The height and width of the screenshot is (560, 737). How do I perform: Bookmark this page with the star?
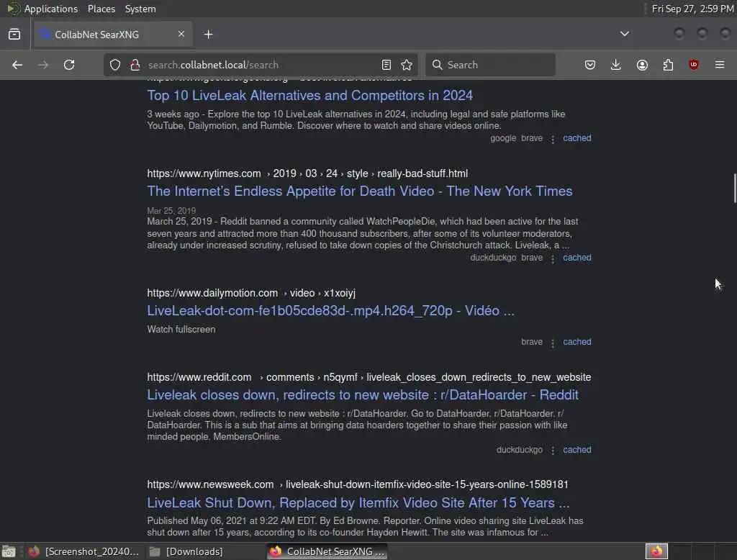click(407, 65)
